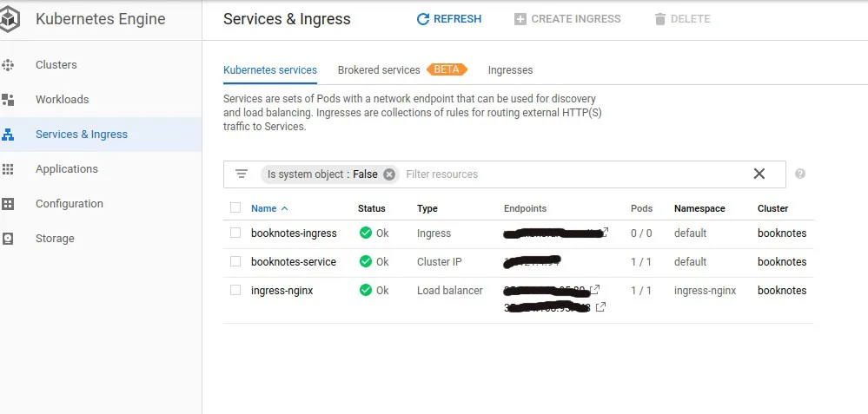This screenshot has width=868, height=414.
Task: Switch to the Ingresses tab
Action: pyautogui.click(x=510, y=70)
